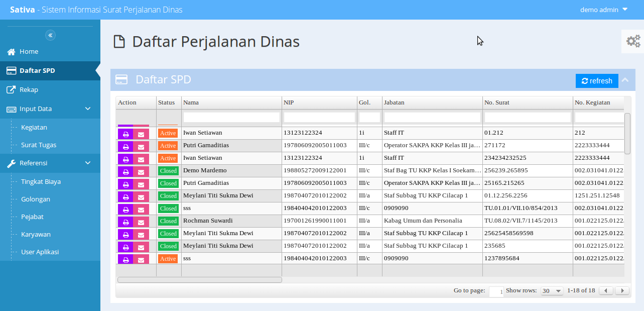Viewport: 644px width, 311px height.
Task: Click mail icon for surat 1237895684
Action: (141, 259)
